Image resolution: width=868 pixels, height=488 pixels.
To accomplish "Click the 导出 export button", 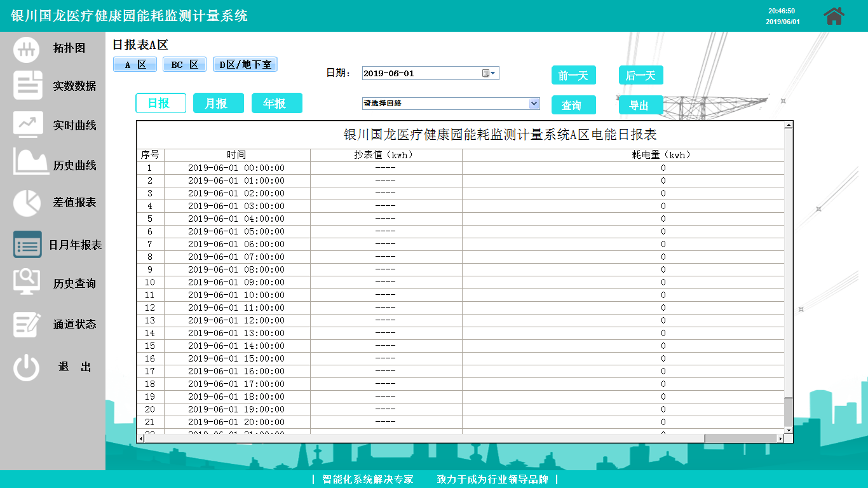I will (x=641, y=105).
